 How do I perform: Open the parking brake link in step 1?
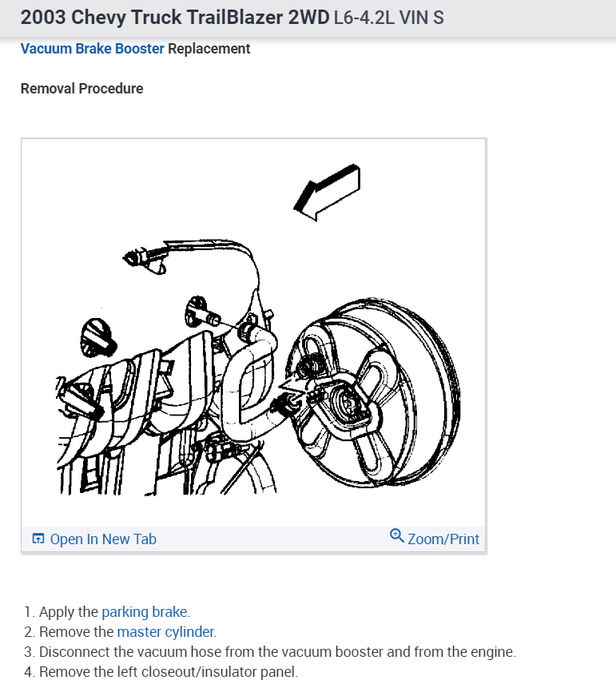click(x=145, y=612)
